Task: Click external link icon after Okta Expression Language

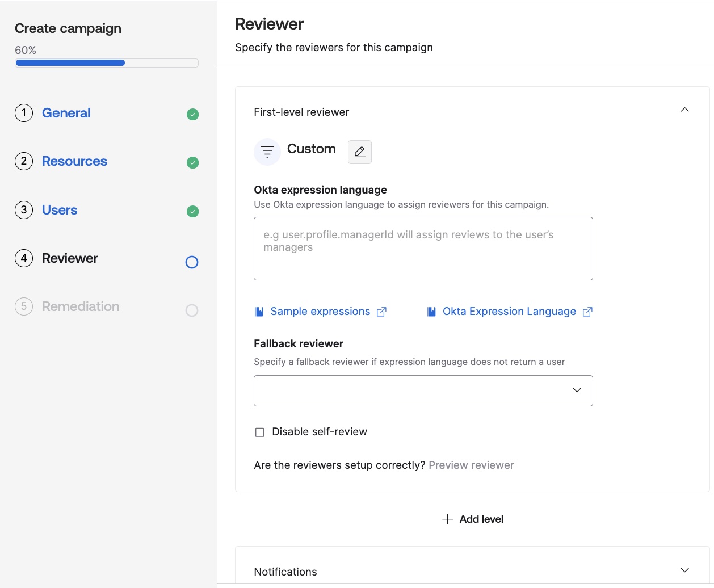Action: (x=588, y=312)
